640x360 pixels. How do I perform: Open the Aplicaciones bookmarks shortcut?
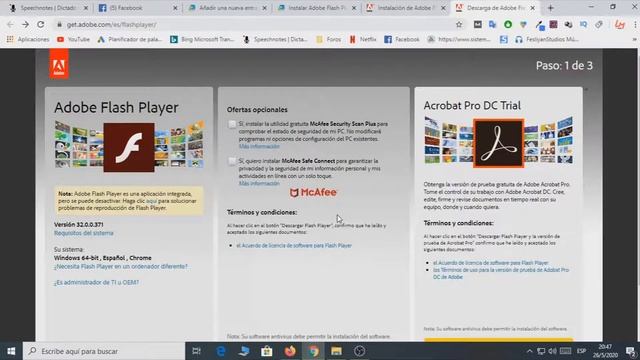click(28, 40)
